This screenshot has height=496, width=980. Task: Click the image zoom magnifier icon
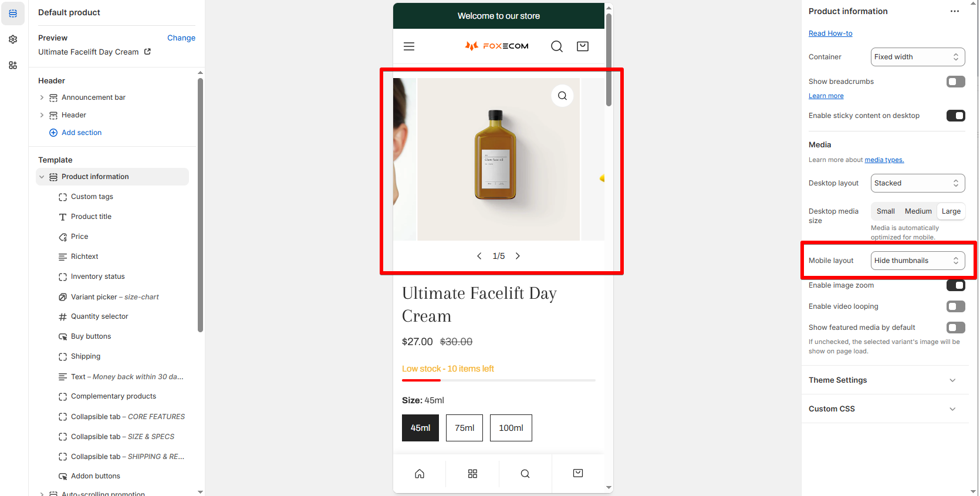pos(562,96)
